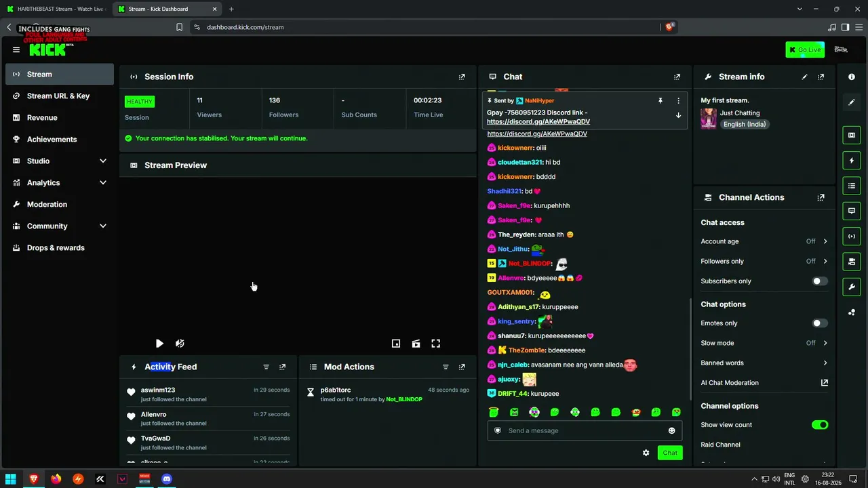Image resolution: width=868 pixels, height=488 pixels.
Task: Open Account age setting
Action: (764, 241)
